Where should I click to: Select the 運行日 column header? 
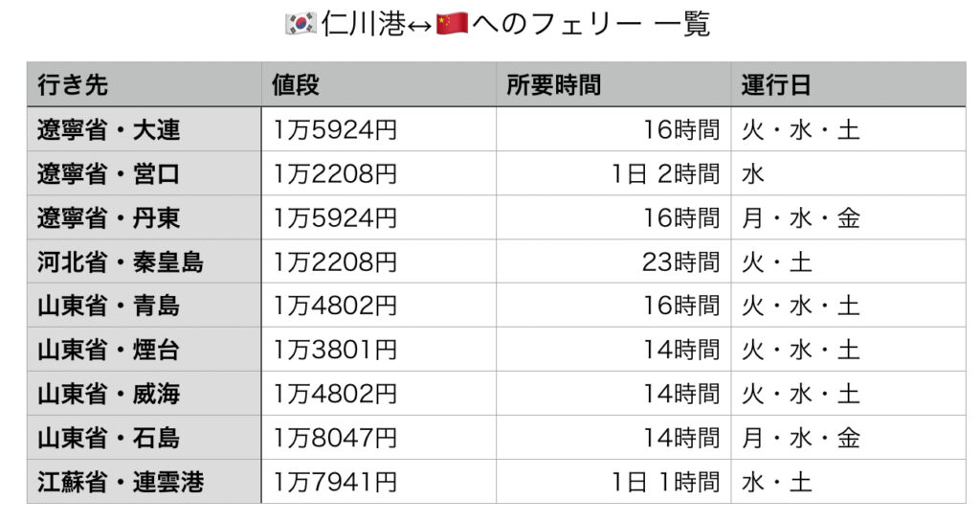coord(848,84)
